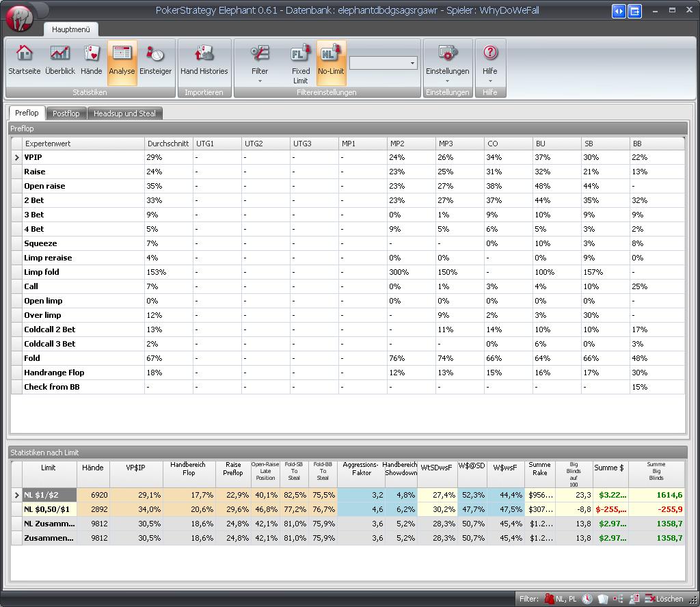The width and height of the screenshot is (700, 607).
Task: Click the -255,9 Summe Big Blinds cell
Action: coord(656,509)
